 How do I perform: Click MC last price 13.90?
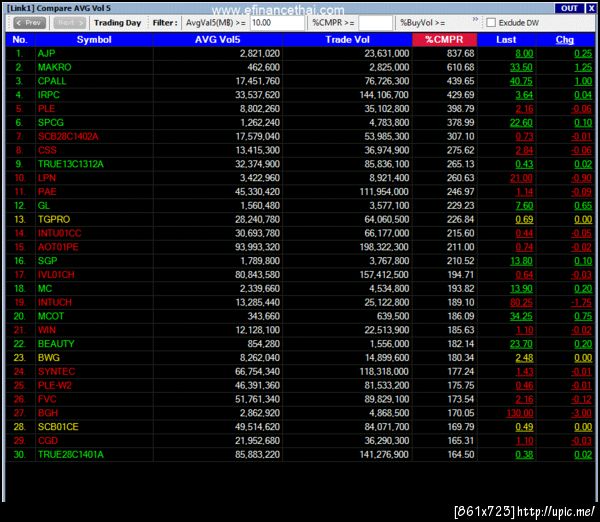click(x=521, y=289)
